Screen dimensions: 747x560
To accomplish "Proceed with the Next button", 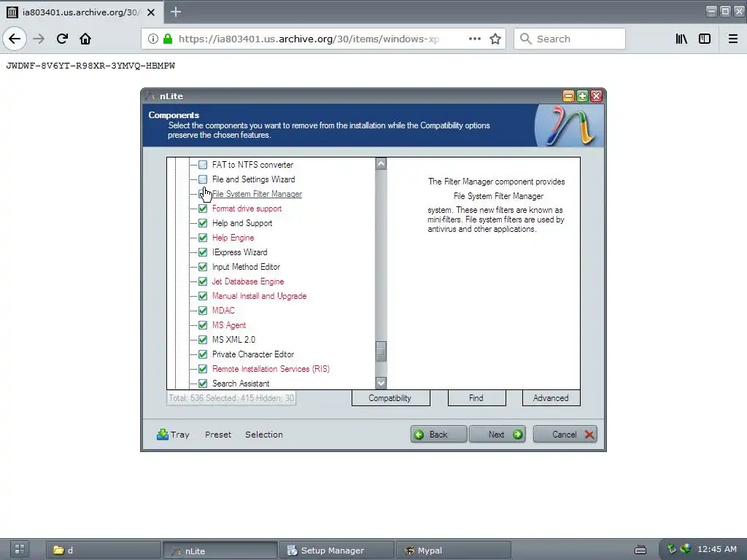I will click(x=498, y=435).
